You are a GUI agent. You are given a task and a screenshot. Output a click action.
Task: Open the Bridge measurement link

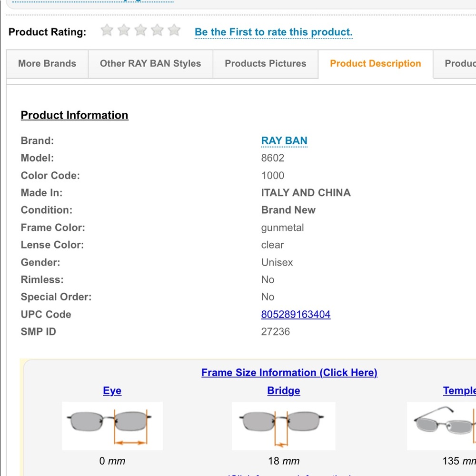point(284,391)
